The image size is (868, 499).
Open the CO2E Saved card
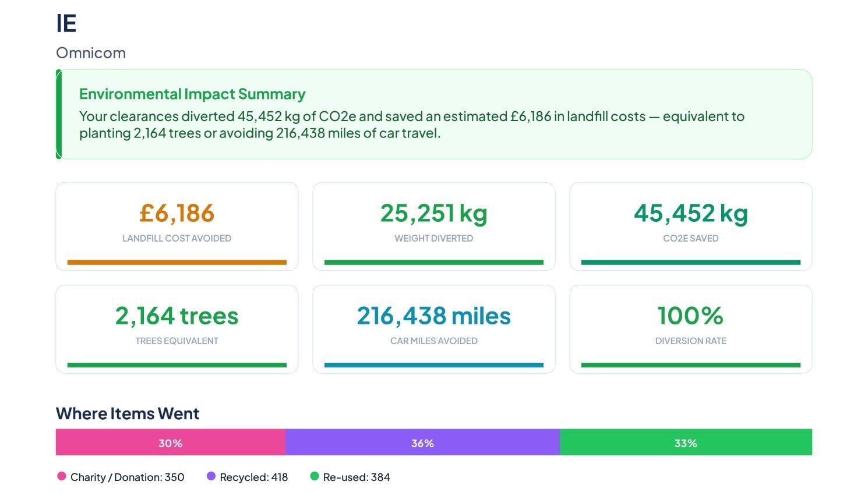691,227
